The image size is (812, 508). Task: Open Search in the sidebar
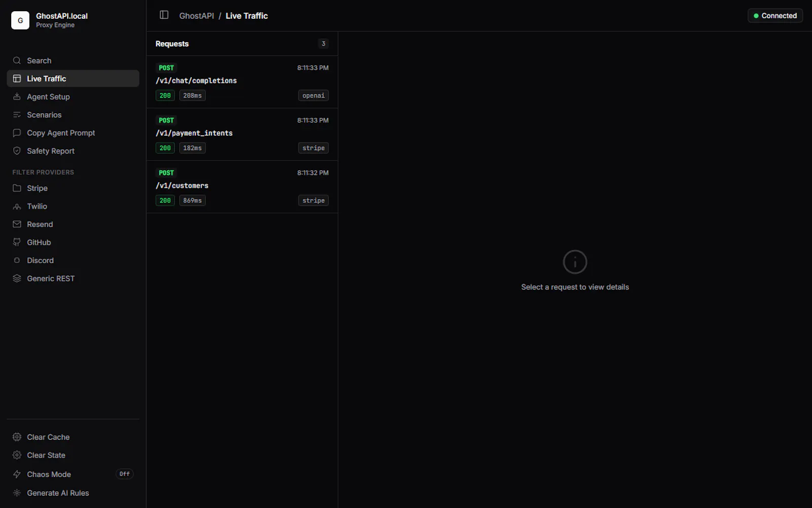coord(73,60)
